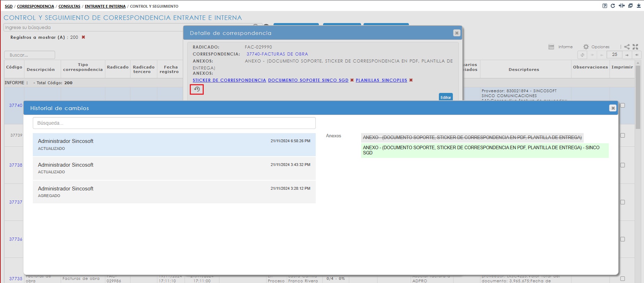
Task: Click the Buscar grid filter field
Action: (30, 55)
